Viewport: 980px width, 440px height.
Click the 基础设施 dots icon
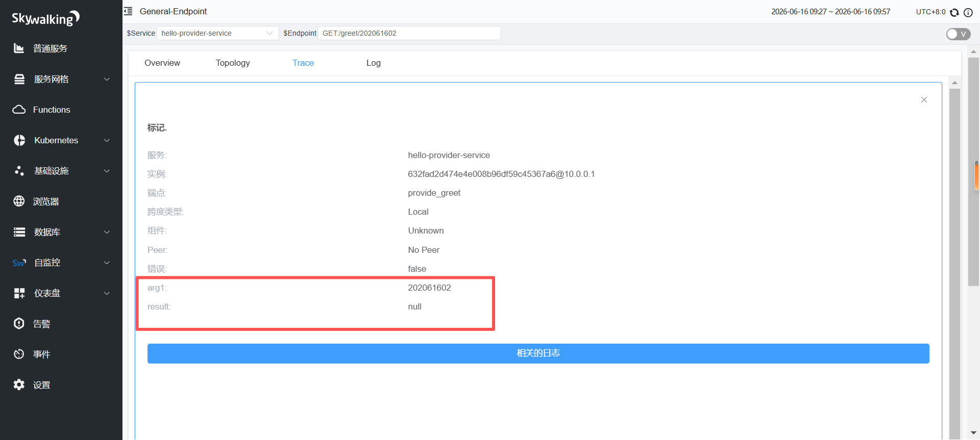point(19,171)
